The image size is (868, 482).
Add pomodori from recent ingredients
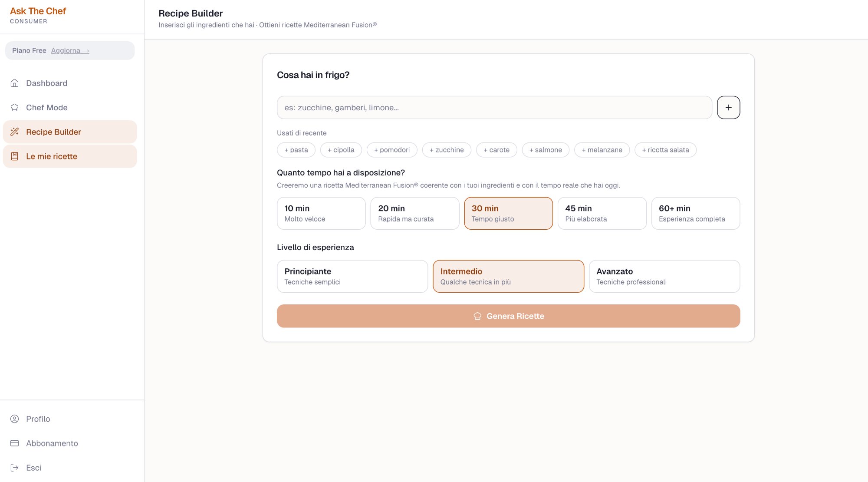coord(392,150)
